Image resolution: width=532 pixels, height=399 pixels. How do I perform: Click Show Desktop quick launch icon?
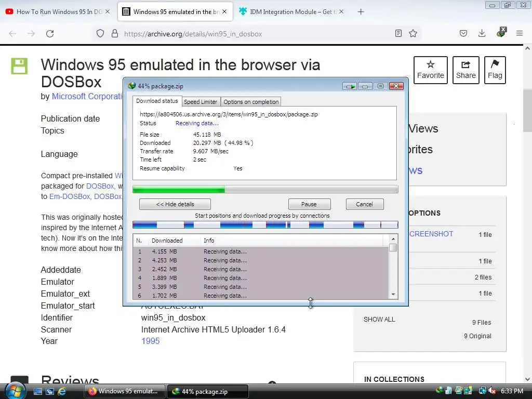coord(37,391)
